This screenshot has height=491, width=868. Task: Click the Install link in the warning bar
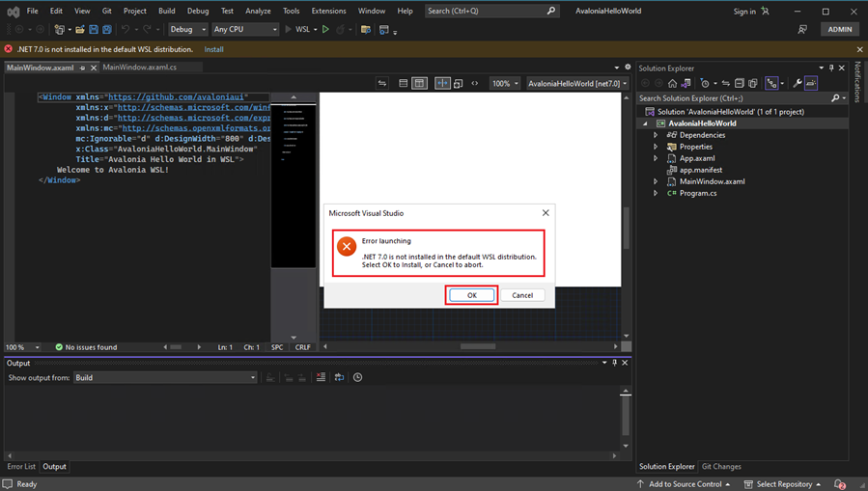[213, 49]
